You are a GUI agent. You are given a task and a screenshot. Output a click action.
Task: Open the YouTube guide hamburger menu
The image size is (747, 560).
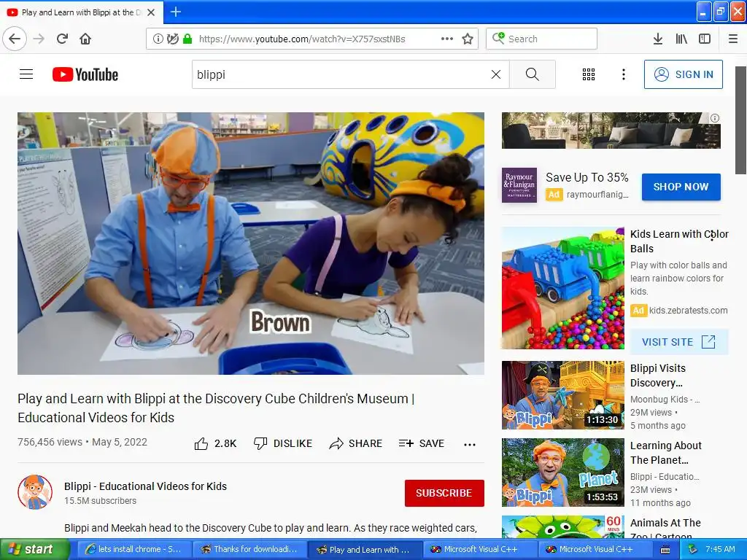click(x=26, y=74)
